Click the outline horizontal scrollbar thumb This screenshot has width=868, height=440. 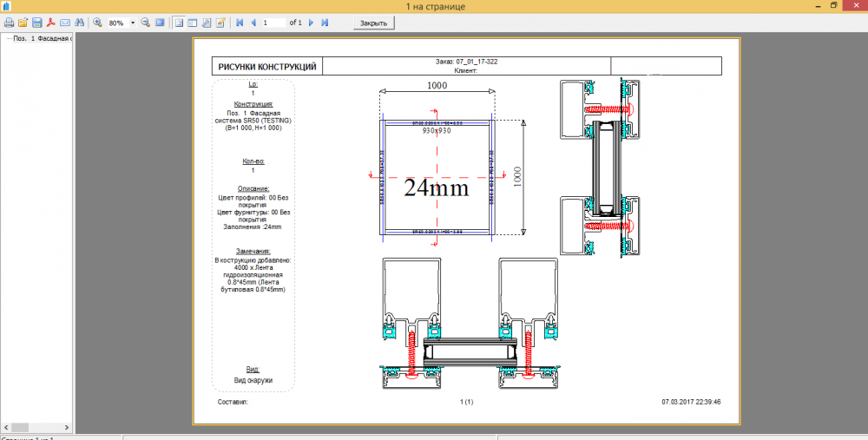pyautogui.click(x=20, y=428)
